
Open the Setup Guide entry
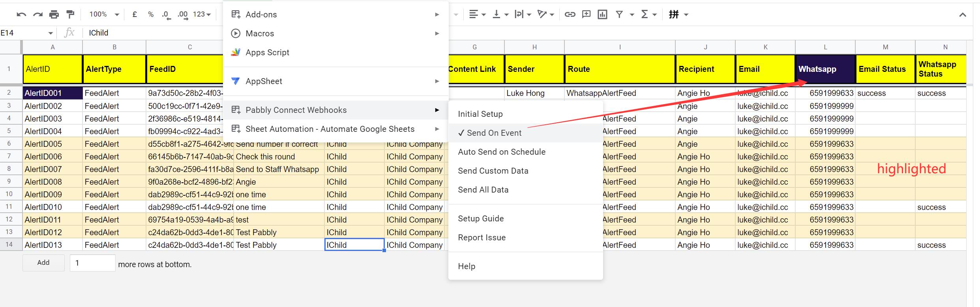[525, 219]
